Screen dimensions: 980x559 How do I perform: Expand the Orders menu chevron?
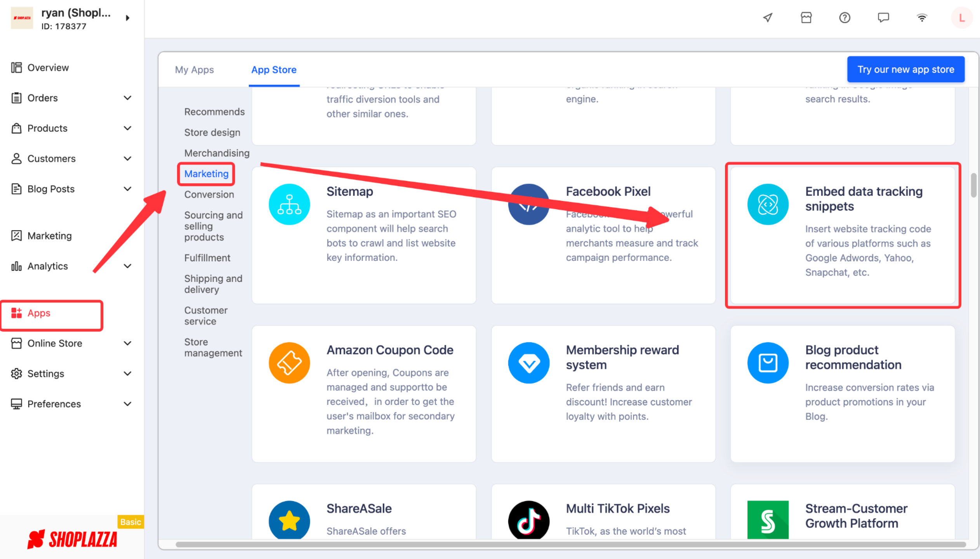127,98
